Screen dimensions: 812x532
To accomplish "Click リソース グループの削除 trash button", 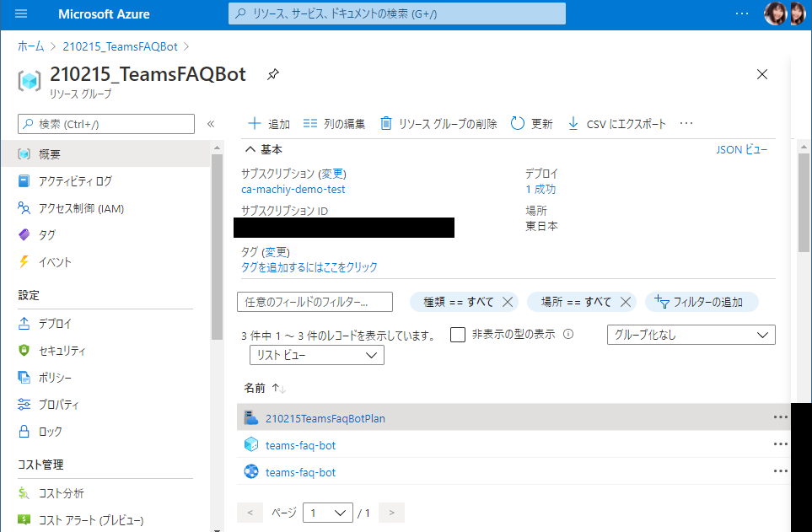I will pos(438,123).
